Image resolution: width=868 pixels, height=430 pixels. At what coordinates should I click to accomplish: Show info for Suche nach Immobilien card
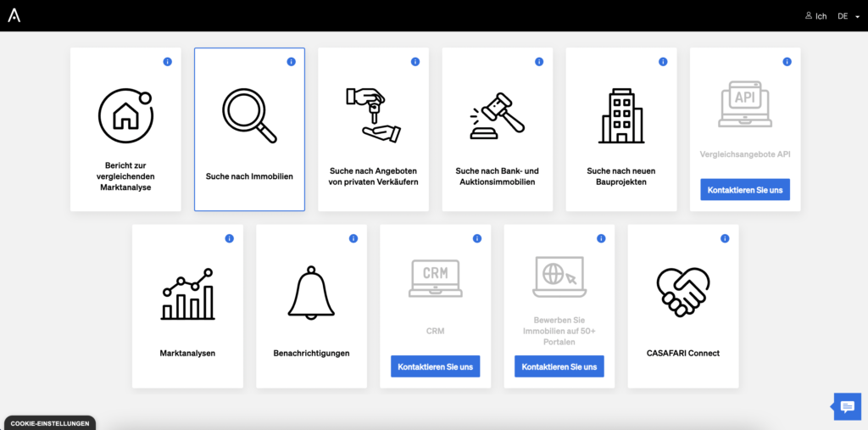[292, 62]
